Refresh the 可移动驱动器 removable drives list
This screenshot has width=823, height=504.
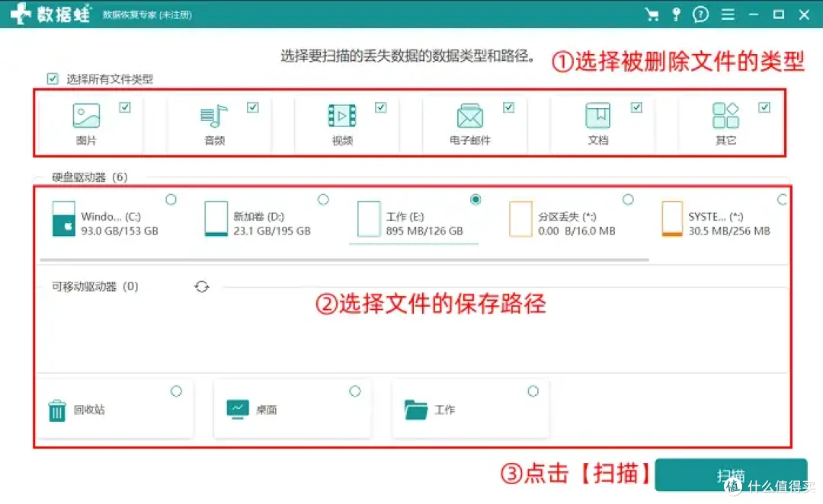click(201, 287)
